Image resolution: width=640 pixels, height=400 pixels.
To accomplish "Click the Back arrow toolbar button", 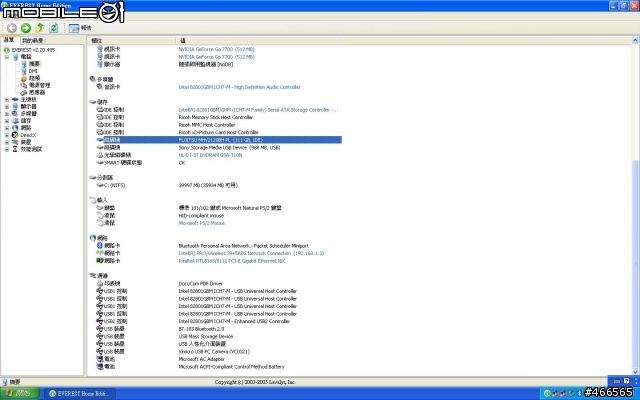I will click(x=12, y=28).
